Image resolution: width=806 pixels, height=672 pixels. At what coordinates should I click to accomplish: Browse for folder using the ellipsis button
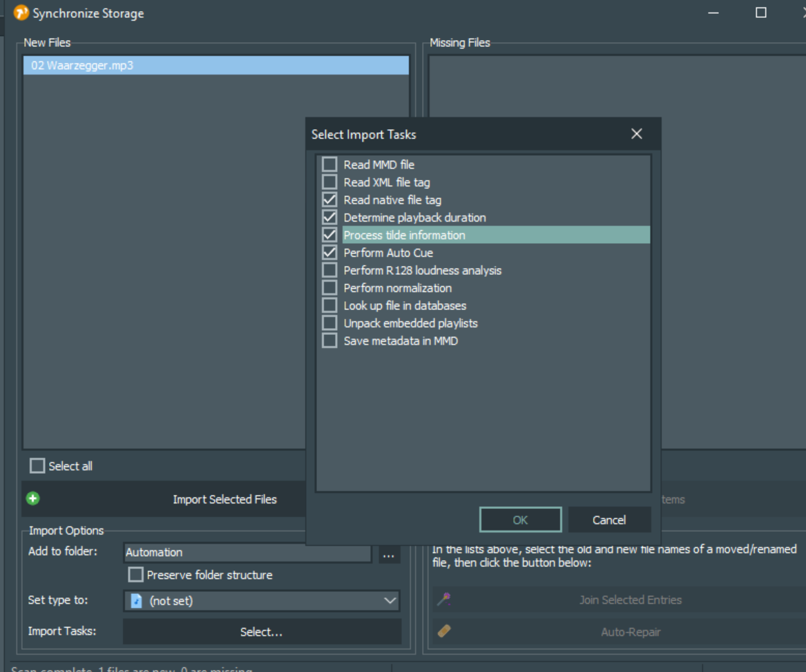[390, 553]
